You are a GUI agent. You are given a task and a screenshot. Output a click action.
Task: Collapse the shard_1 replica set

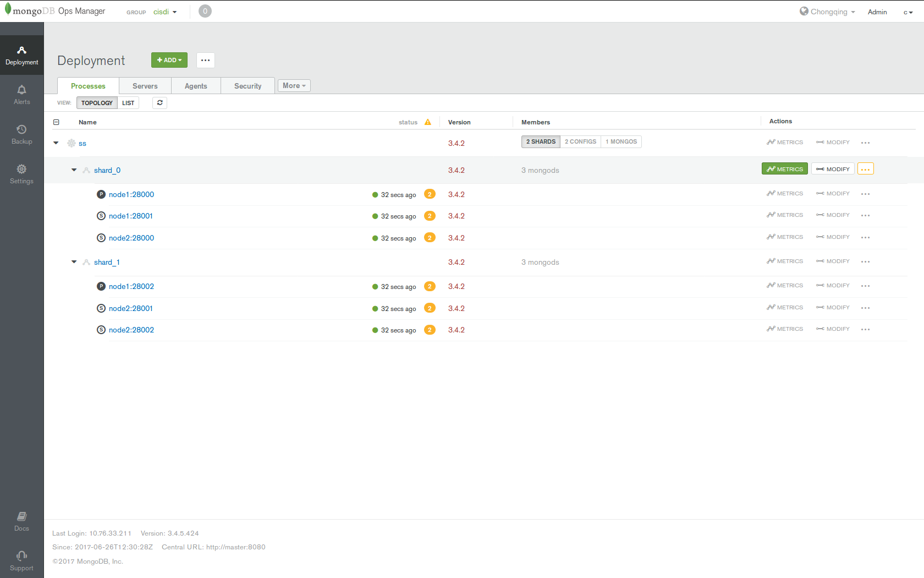[x=74, y=262]
